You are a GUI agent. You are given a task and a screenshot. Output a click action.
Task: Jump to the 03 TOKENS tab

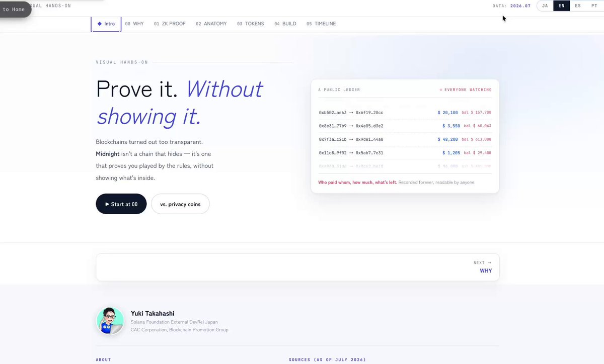(x=251, y=24)
